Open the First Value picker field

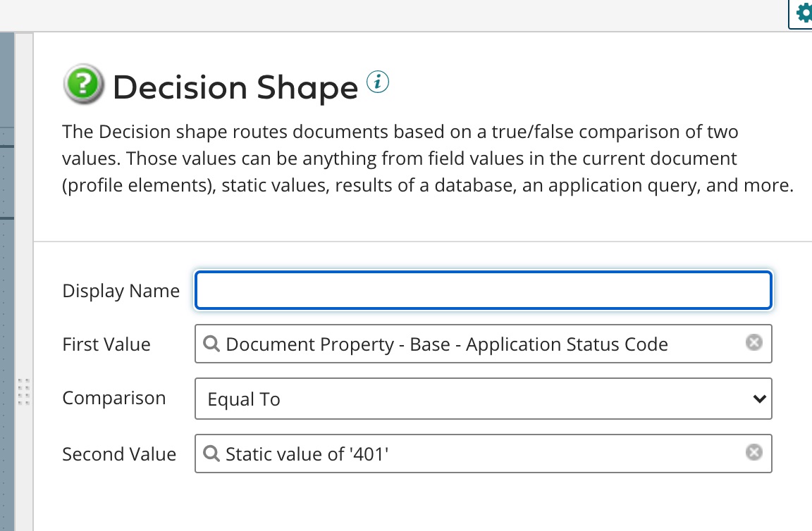484,344
